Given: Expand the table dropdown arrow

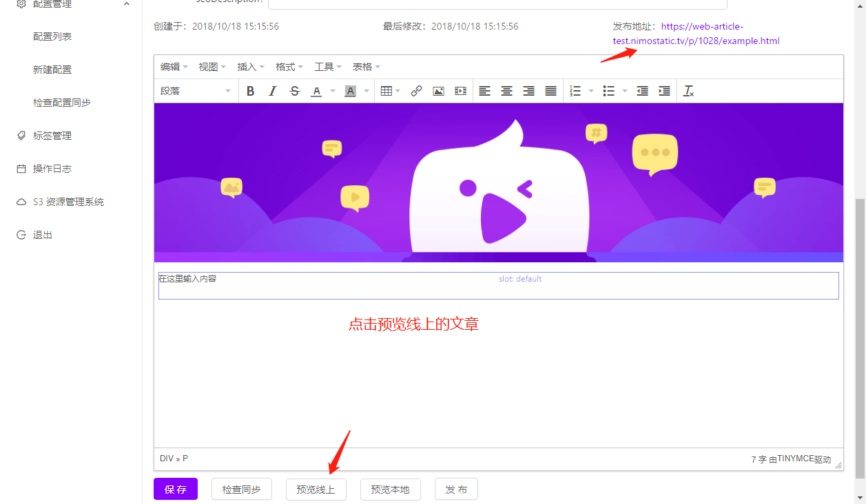Looking at the screenshot, I should pyautogui.click(x=398, y=91).
